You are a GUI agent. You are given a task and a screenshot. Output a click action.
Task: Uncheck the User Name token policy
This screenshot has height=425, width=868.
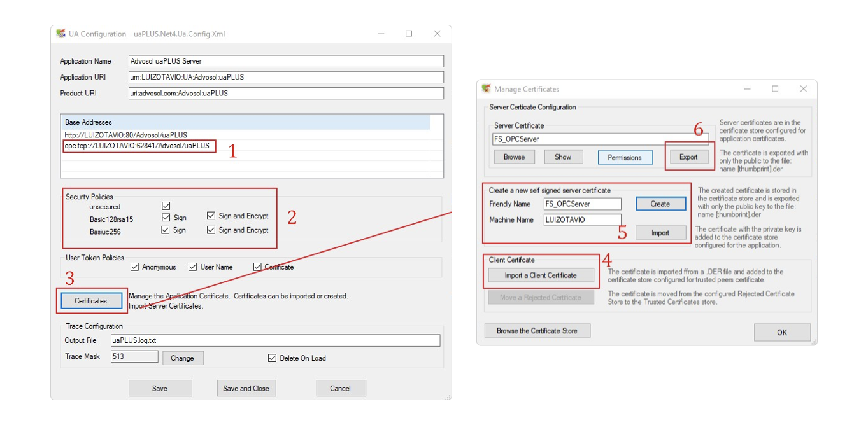point(192,267)
